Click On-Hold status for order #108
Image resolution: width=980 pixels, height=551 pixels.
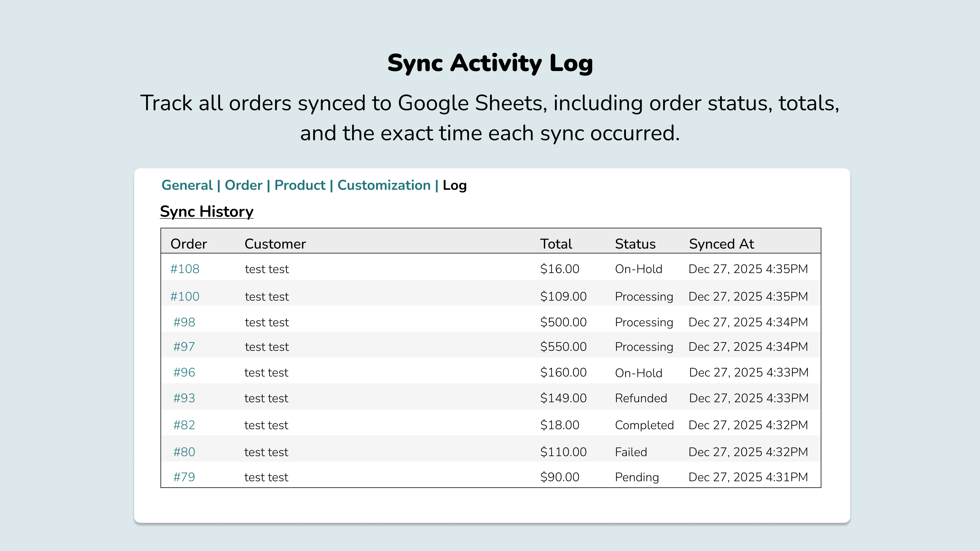click(x=639, y=269)
